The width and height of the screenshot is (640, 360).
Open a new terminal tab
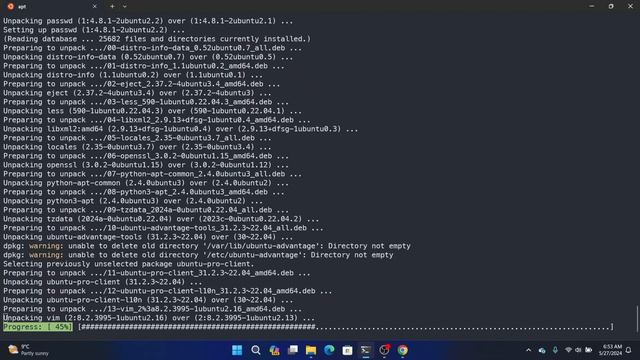pyautogui.click(x=112, y=6)
